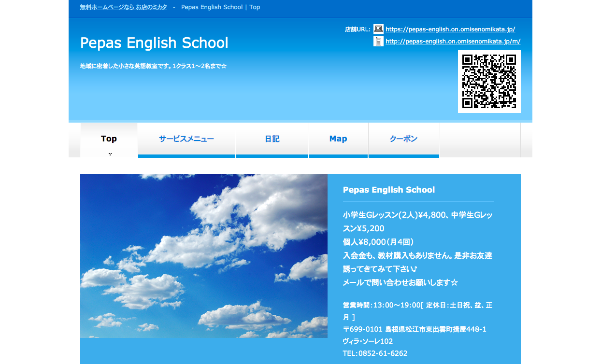Click the 個人¥8,000(月4回) line
The image size is (601, 364).
click(378, 242)
